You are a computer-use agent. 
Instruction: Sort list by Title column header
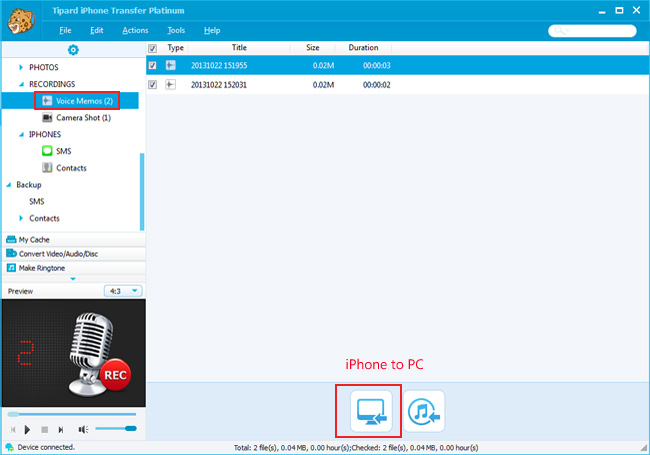point(239,48)
